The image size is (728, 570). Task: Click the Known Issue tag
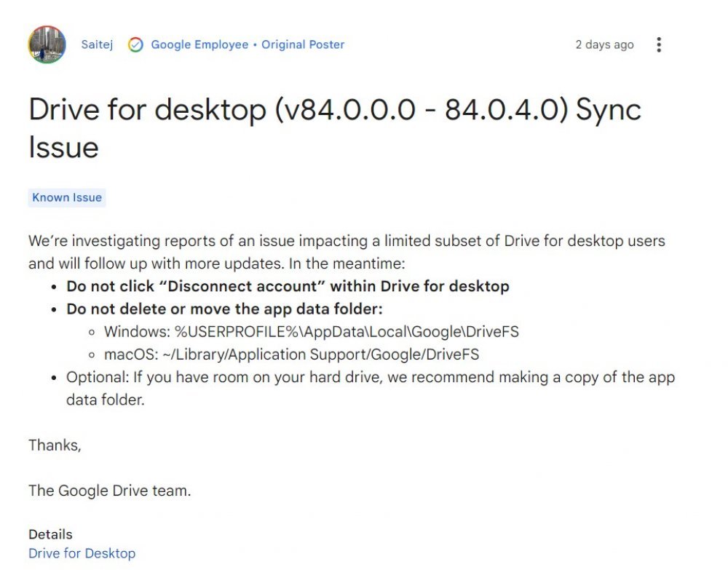(67, 197)
